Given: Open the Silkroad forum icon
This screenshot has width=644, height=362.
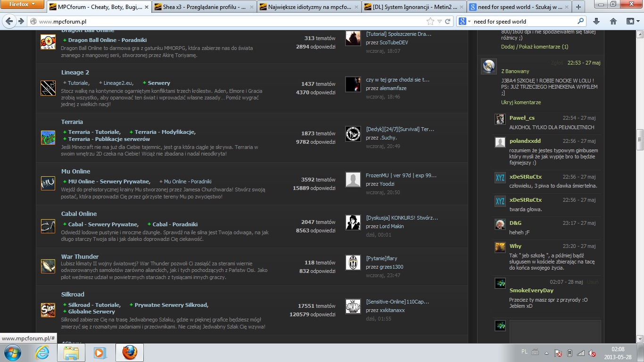Looking at the screenshot, I should point(48,310).
